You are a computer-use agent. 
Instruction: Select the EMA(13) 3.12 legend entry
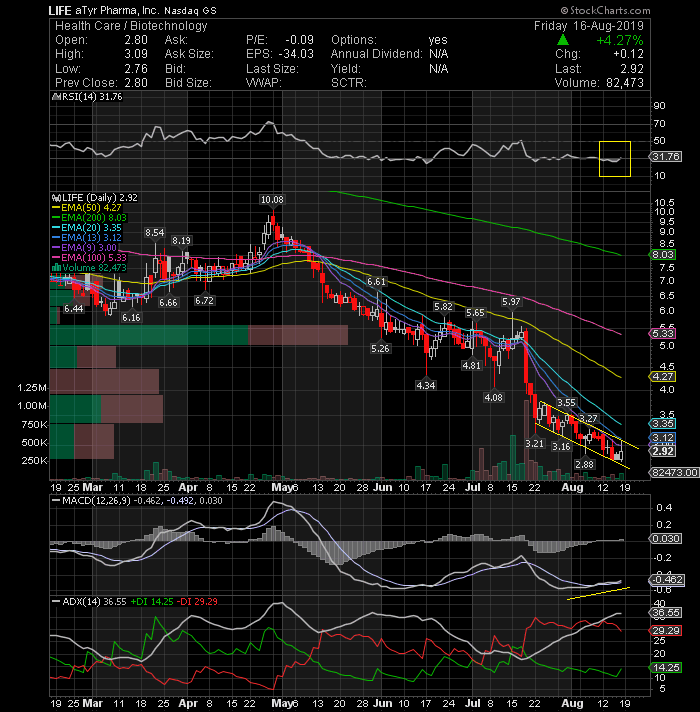87,237
